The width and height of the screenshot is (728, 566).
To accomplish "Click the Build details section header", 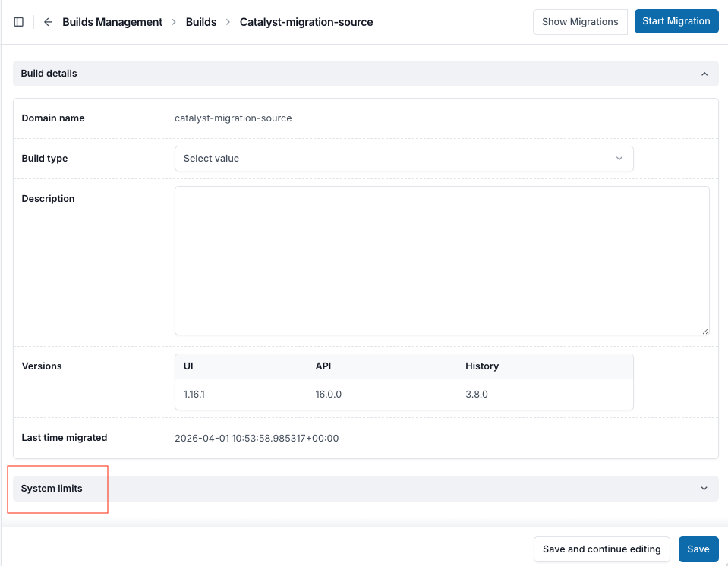I will tap(365, 74).
